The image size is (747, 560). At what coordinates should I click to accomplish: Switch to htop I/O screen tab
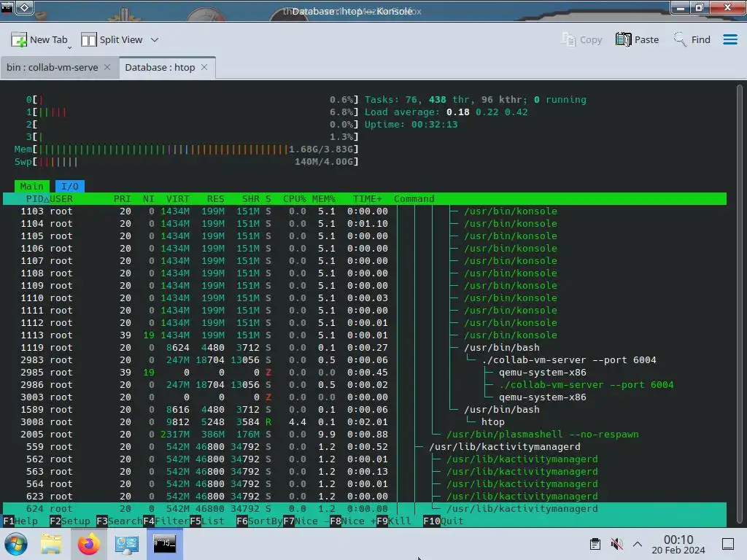pyautogui.click(x=69, y=186)
